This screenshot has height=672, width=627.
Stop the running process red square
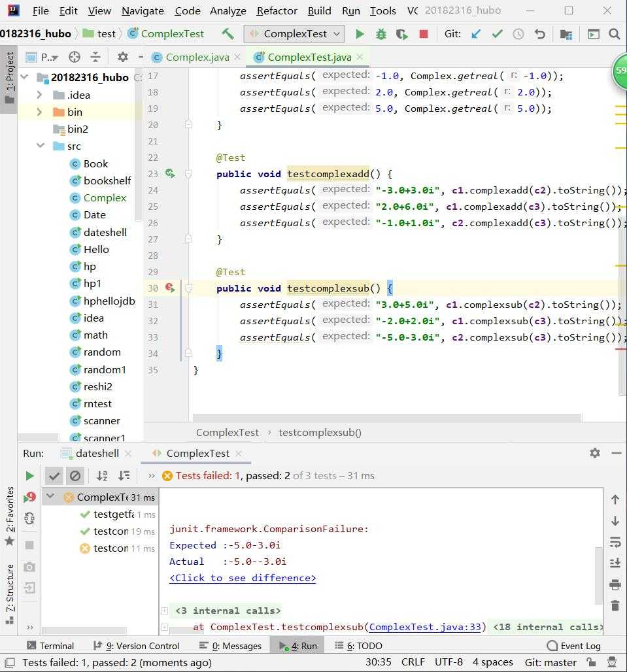pyautogui.click(x=424, y=34)
